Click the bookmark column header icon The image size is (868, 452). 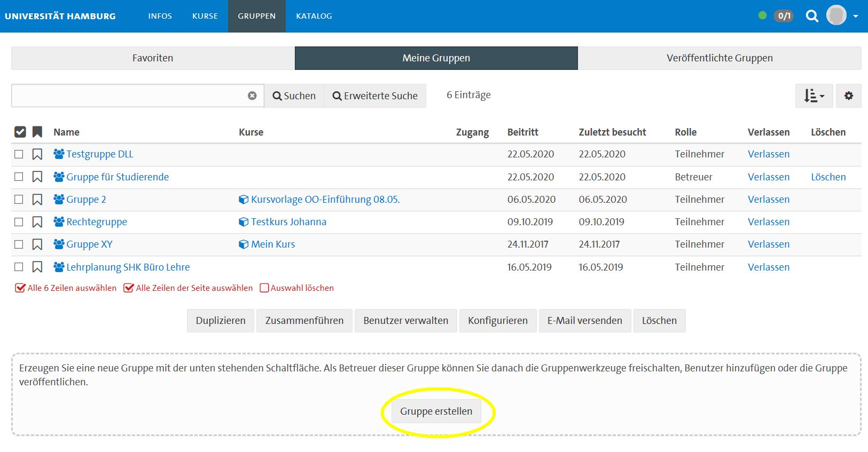tap(37, 132)
